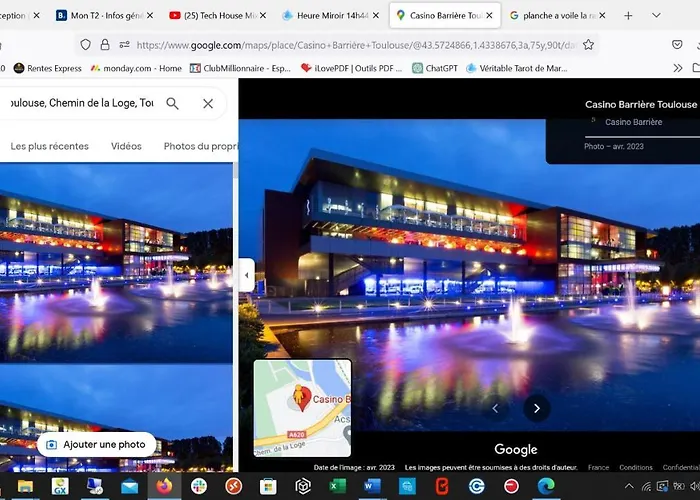Click the tracking protection shield icon
The width and height of the screenshot is (700, 500).
(85, 45)
